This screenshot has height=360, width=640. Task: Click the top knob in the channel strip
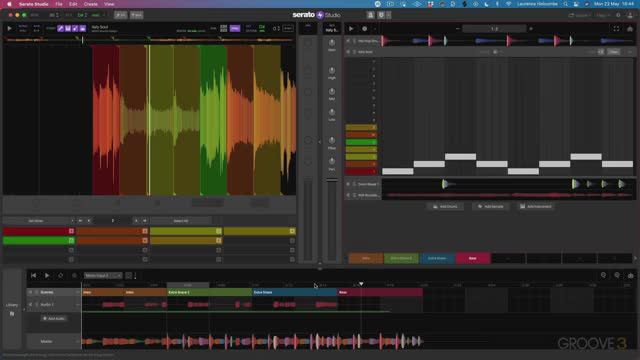pos(332,43)
